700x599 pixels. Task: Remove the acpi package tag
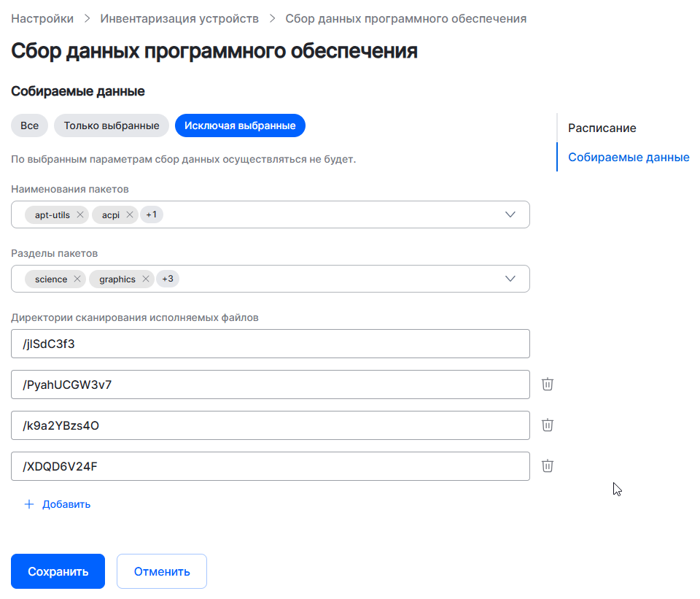pyautogui.click(x=129, y=215)
